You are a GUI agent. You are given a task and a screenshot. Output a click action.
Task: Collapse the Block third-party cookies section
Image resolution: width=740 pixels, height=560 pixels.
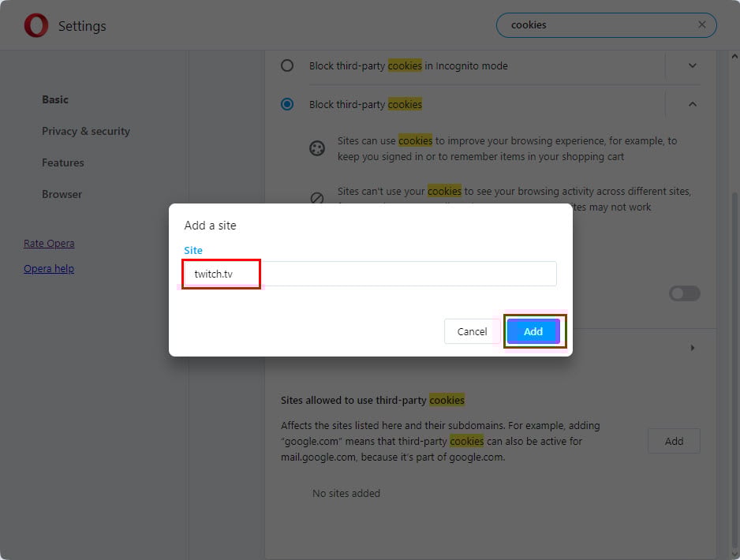coord(693,104)
